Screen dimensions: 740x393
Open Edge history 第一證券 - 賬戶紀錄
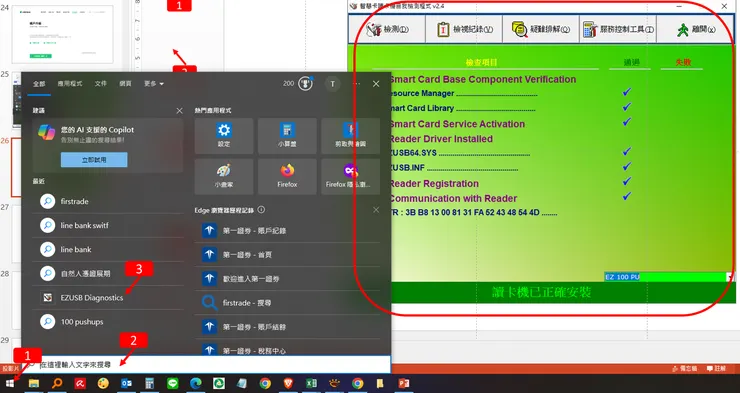[287, 231]
